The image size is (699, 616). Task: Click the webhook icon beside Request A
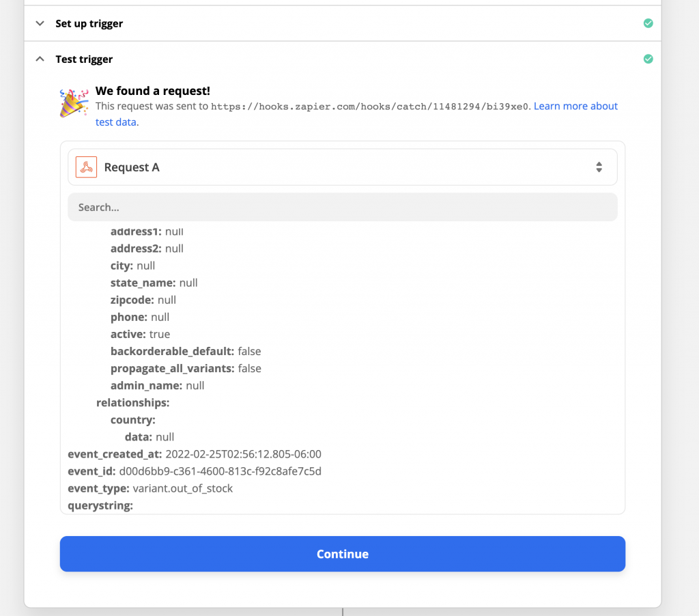tap(86, 167)
